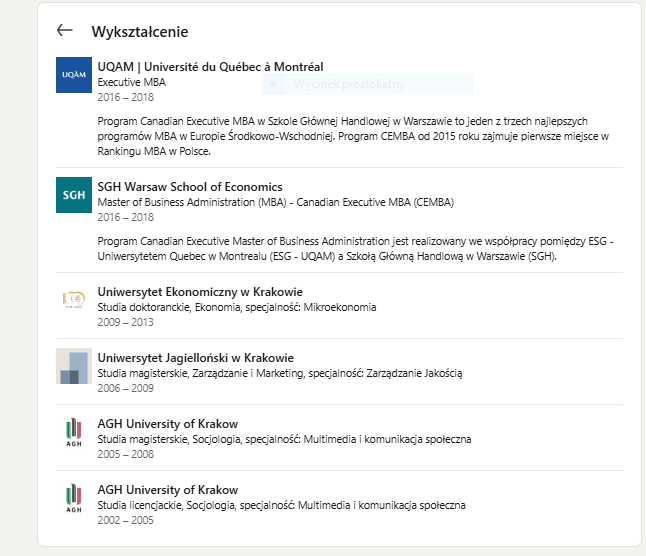
Task: Click the Program CEMBA ranking description text
Action: coord(353,136)
